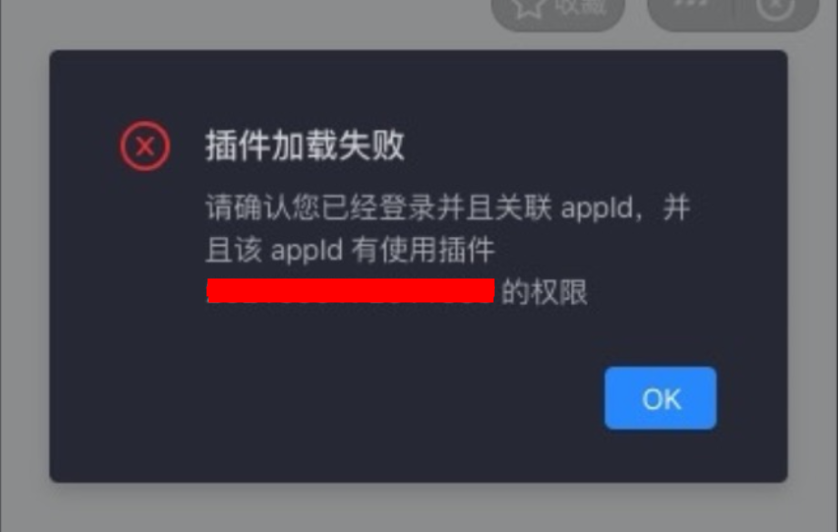
Task: Click the red error X icon
Action: click(x=145, y=146)
